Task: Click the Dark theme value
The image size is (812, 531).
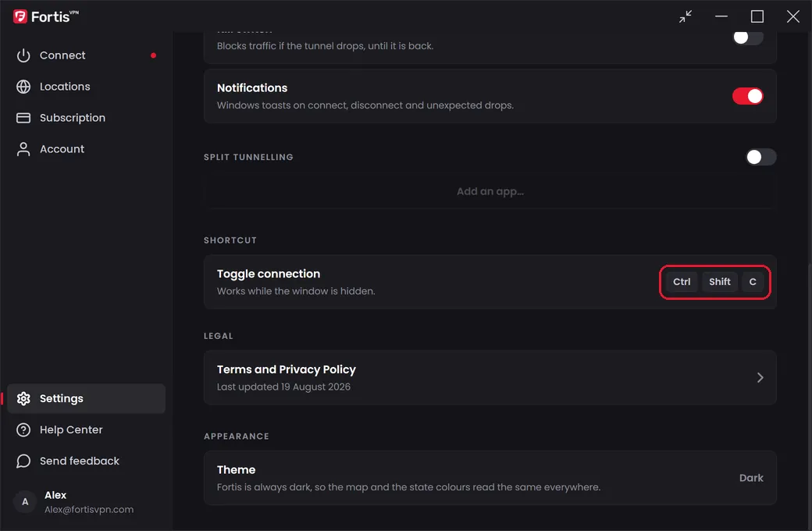Action: [x=751, y=478]
